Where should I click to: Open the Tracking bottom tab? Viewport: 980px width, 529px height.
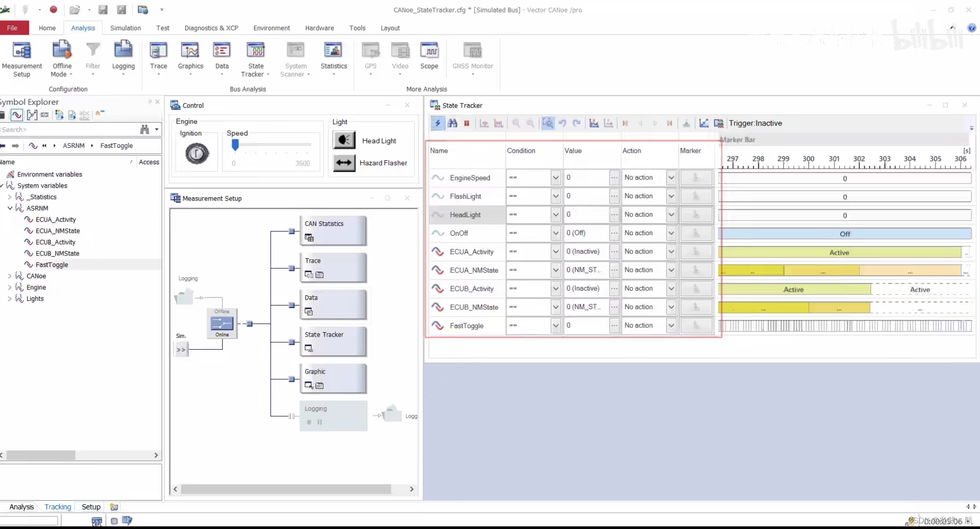(x=57, y=507)
